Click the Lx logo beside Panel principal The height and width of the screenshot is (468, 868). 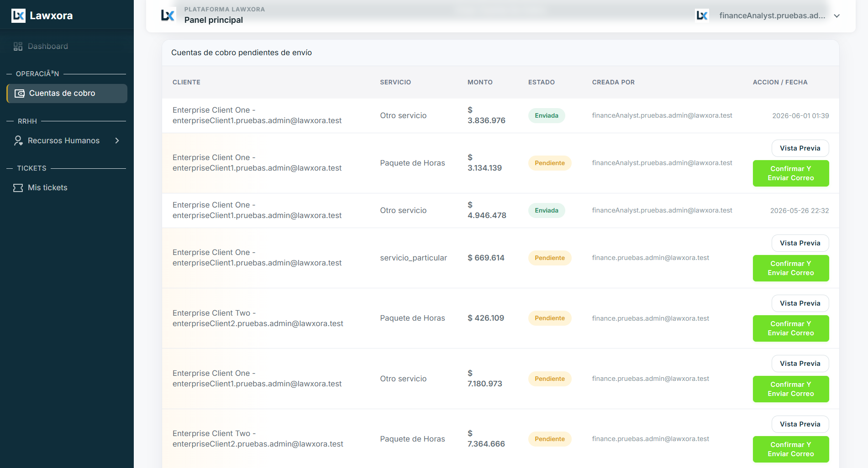click(x=168, y=15)
